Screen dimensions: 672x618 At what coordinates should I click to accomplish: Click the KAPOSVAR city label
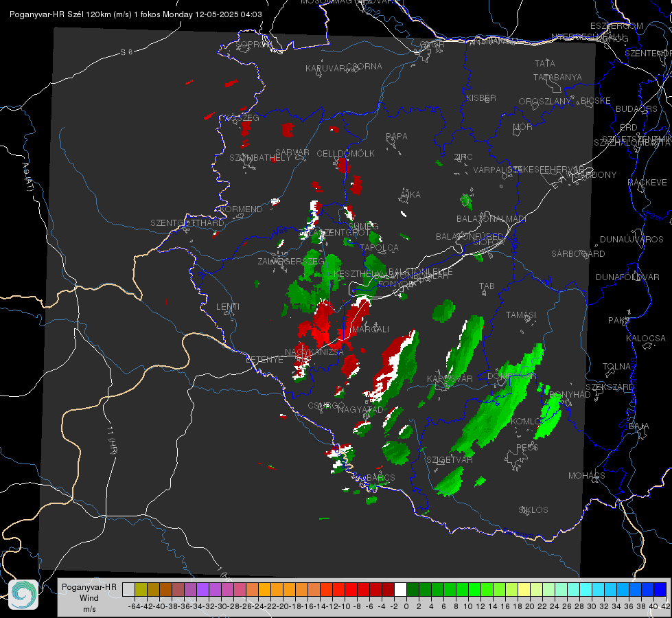click(450, 378)
